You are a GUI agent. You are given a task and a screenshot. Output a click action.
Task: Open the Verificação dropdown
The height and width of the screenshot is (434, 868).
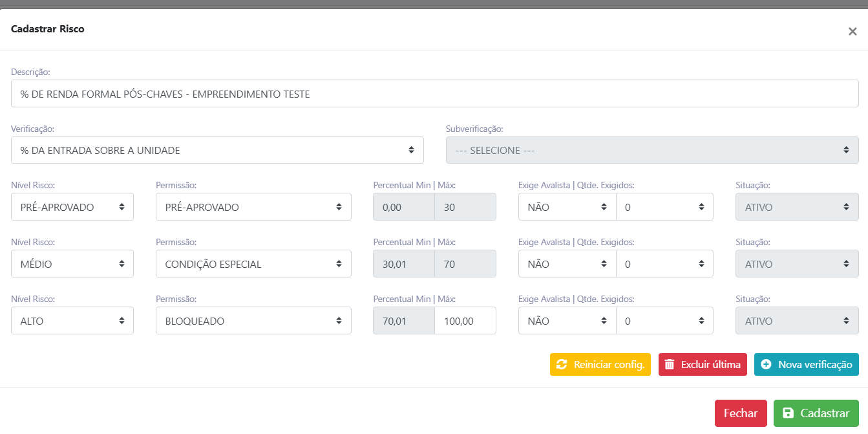pyautogui.click(x=217, y=150)
